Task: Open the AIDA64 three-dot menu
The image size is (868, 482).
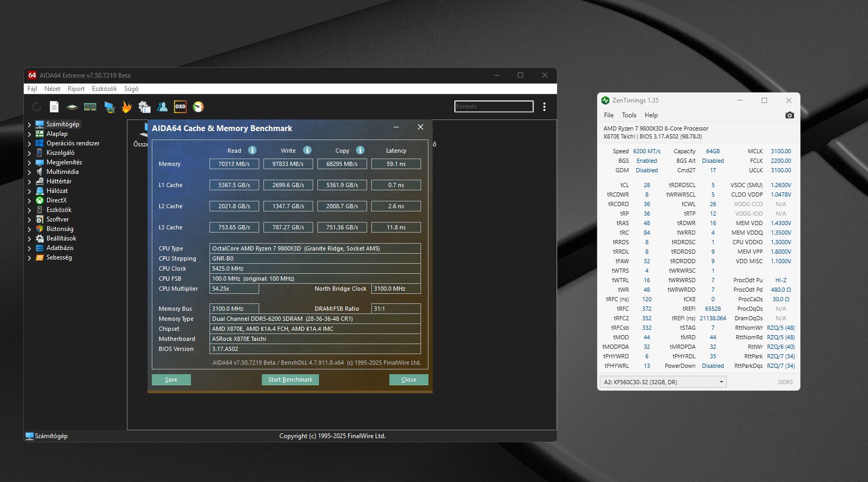Action: click(544, 107)
